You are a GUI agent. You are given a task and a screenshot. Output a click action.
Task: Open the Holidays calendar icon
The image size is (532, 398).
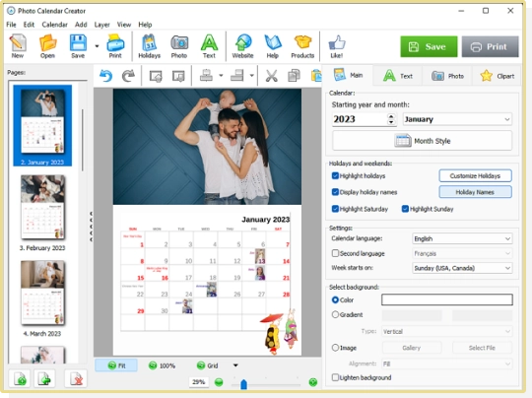150,46
